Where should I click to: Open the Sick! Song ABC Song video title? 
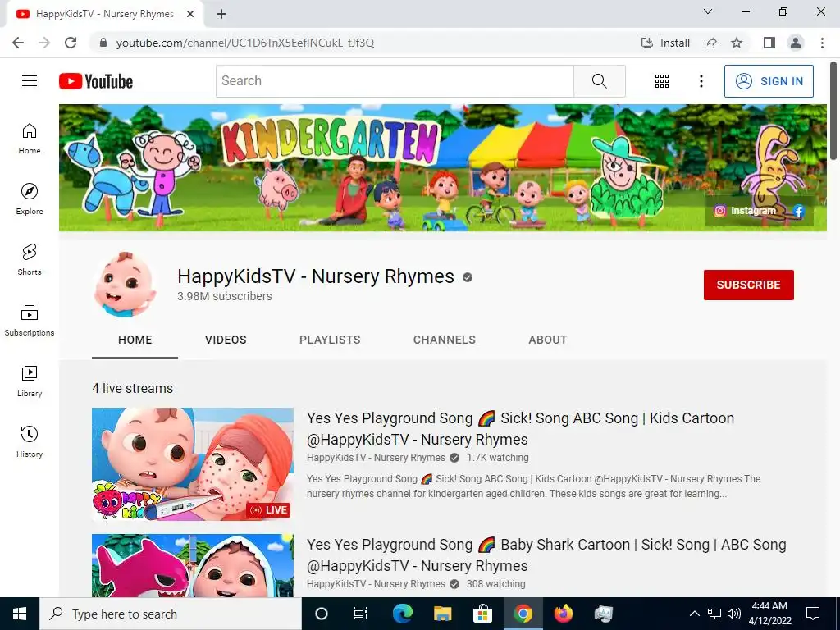pyautogui.click(x=520, y=428)
